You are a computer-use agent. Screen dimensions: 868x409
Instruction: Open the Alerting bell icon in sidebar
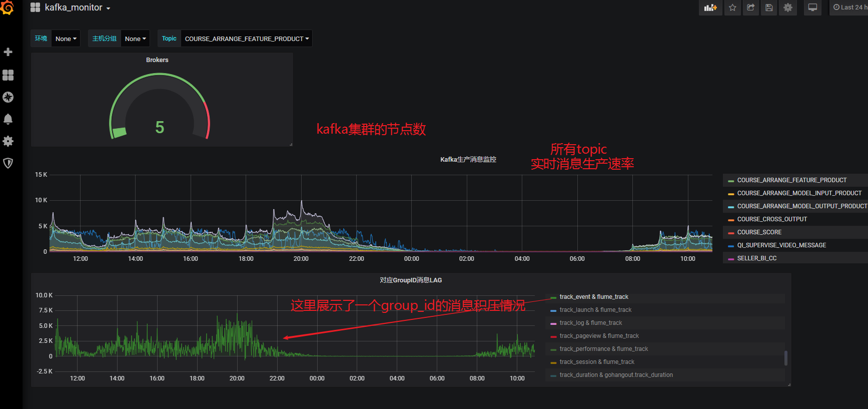8,119
